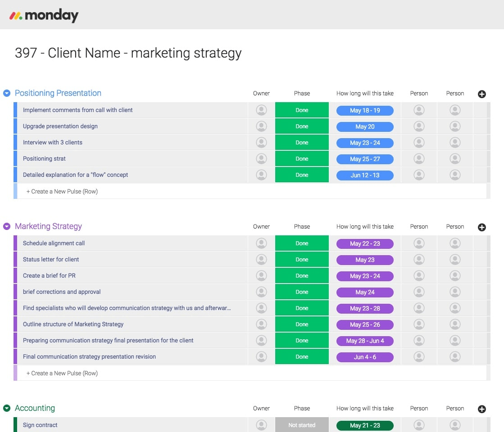Collapse the Positioning Presentation group

7,93
